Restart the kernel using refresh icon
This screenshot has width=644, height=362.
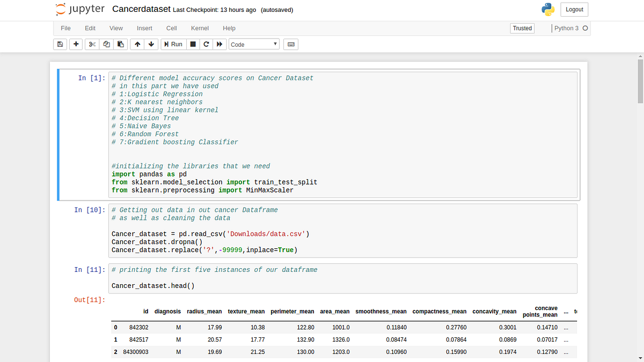click(x=206, y=44)
